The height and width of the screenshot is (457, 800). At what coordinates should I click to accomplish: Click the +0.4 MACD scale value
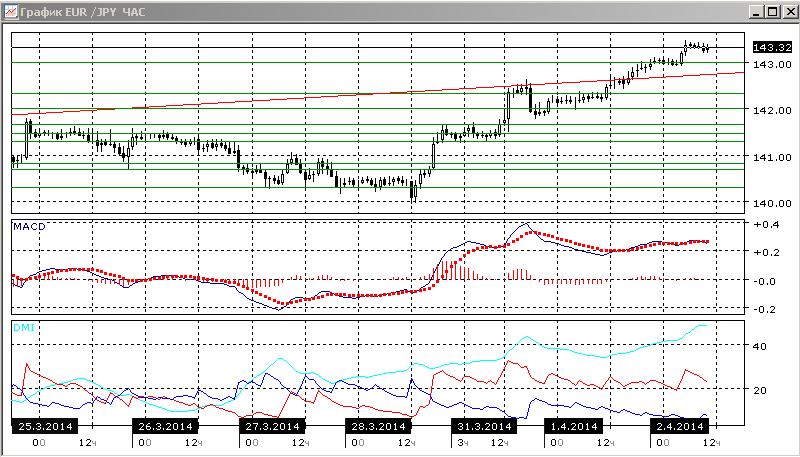coord(766,225)
